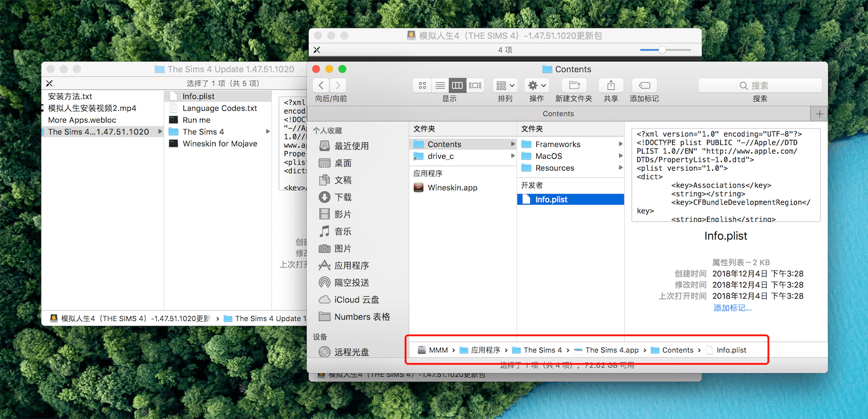Create a new folder with toolbar button

point(574,85)
